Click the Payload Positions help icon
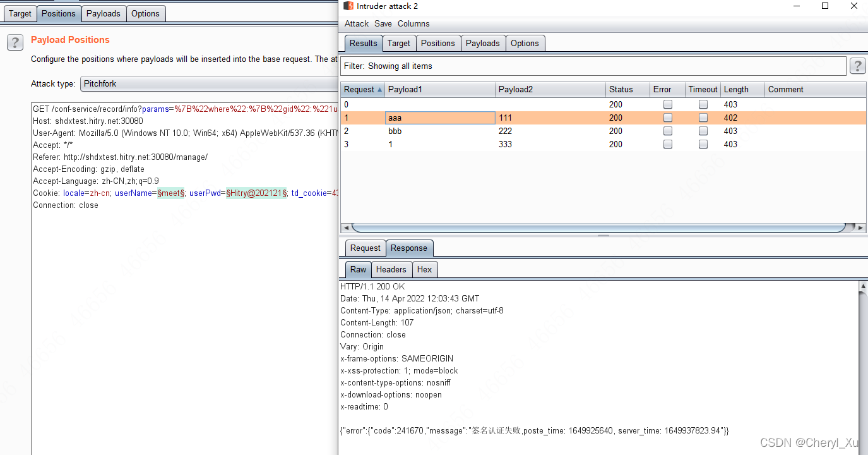 15,42
